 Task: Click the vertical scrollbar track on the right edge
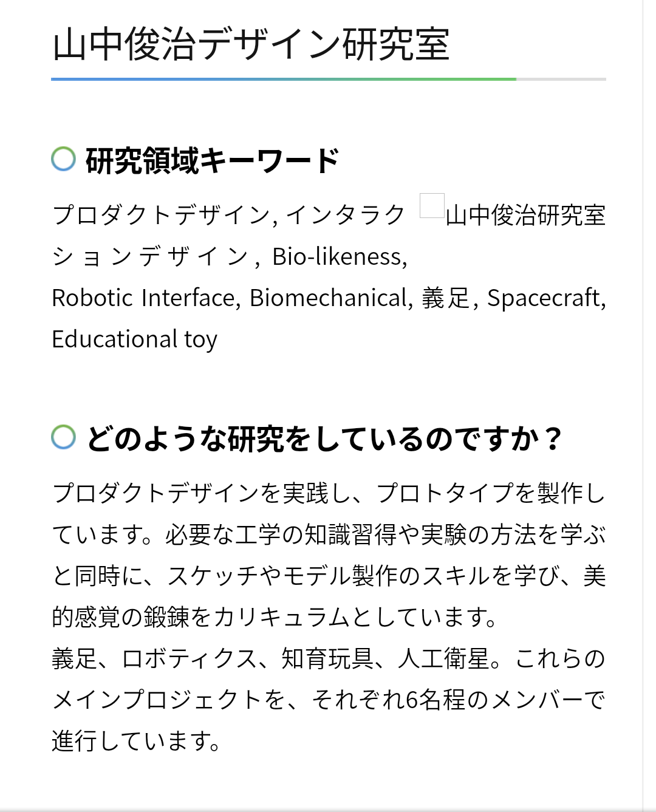(649, 406)
